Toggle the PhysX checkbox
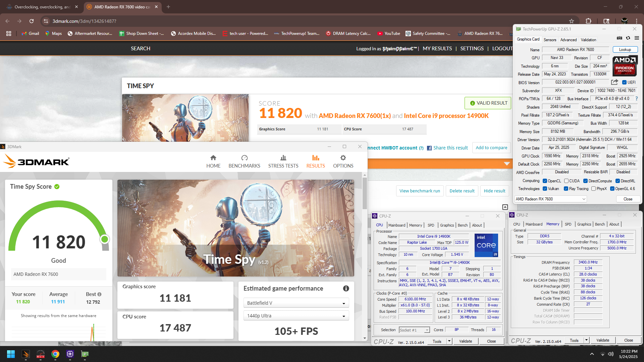The width and height of the screenshot is (644, 362). 594,189
